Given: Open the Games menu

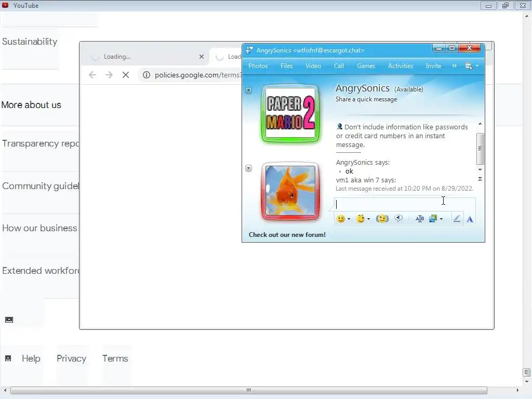Looking at the screenshot, I should click(366, 66).
